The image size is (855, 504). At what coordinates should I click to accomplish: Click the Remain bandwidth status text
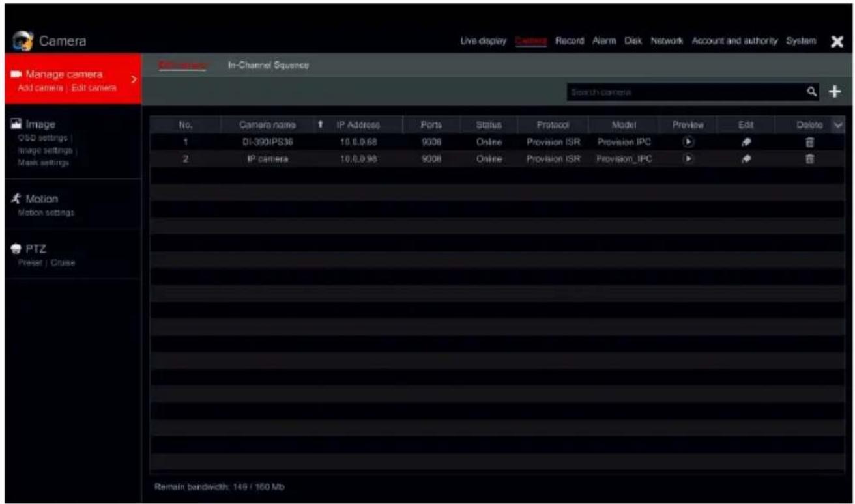pos(219,486)
